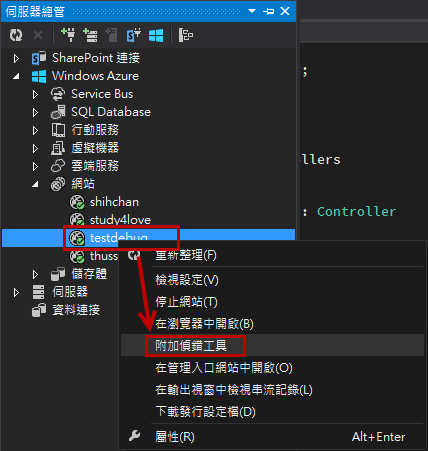Expand the SharePoint 連接 node
Image resolution: width=428 pixels, height=451 pixels.
[16, 58]
